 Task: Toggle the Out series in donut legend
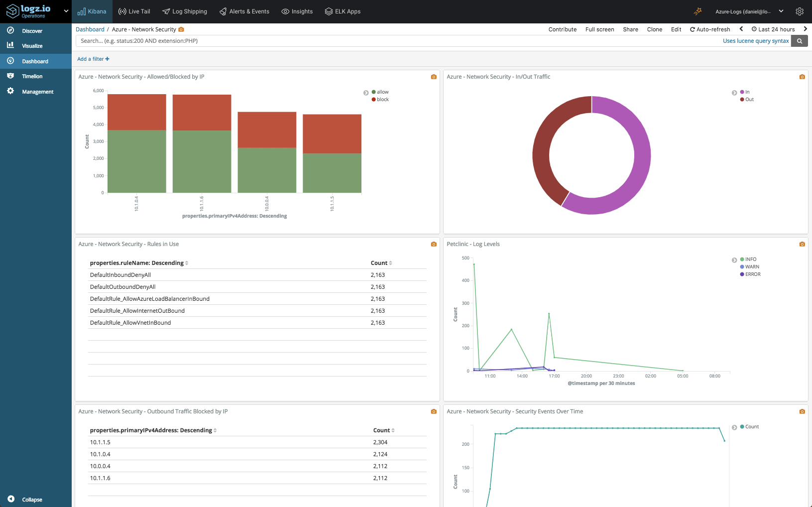tap(747, 100)
